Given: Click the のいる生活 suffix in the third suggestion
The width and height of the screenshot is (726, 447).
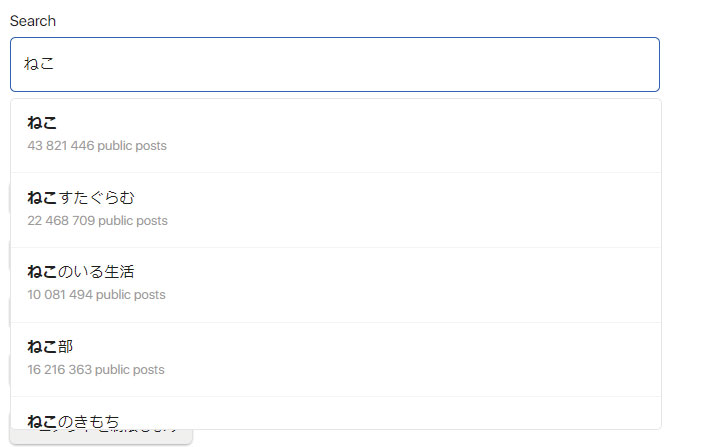Looking at the screenshot, I should pyautogui.click(x=97, y=272).
